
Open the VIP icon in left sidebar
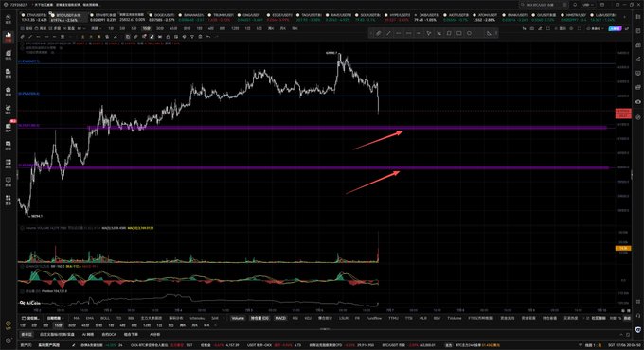click(x=8, y=325)
